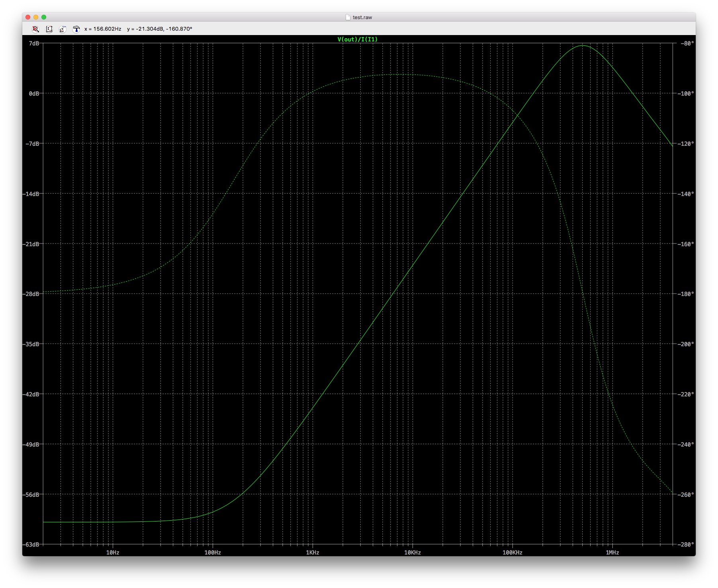This screenshot has height=588, width=718.
Task: Click the 0dB left axis label
Action: 34,94
